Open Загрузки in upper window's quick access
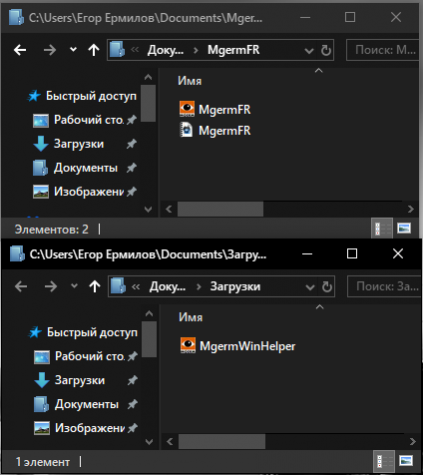The height and width of the screenshot is (475, 423). coord(78,144)
